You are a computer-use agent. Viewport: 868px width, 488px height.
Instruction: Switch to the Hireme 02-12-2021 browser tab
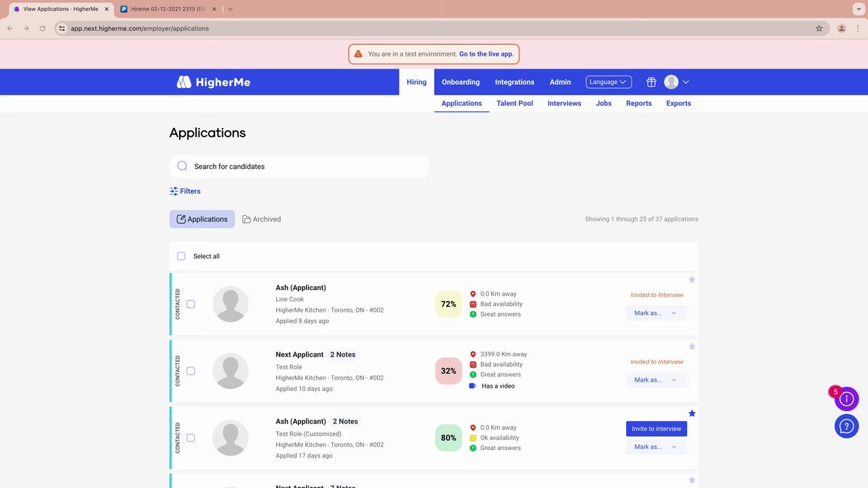pos(167,9)
